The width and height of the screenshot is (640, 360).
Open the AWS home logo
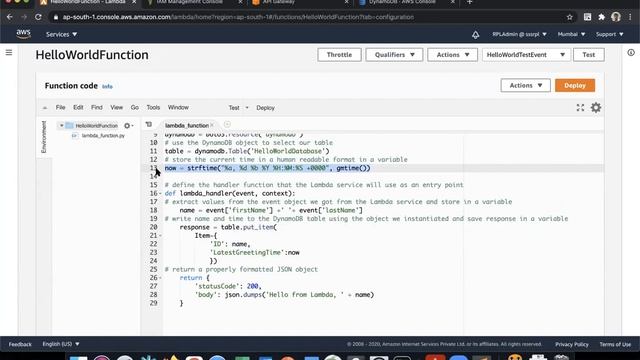point(23,34)
